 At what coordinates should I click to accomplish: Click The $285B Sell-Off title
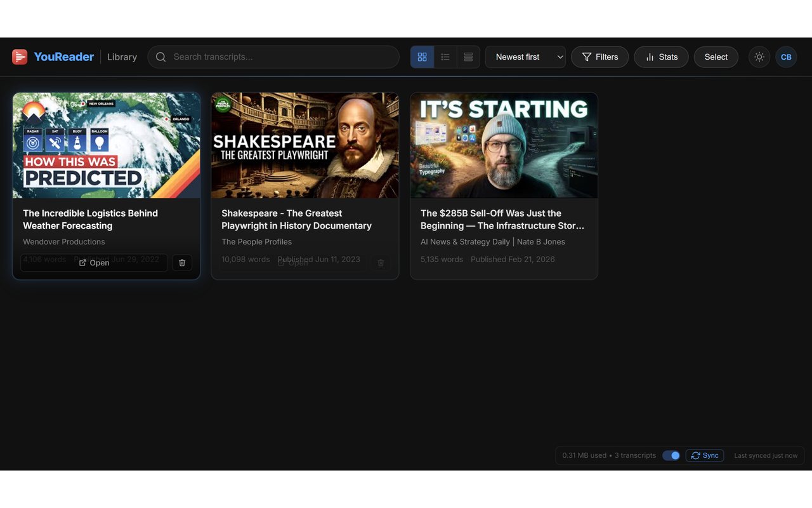click(502, 219)
